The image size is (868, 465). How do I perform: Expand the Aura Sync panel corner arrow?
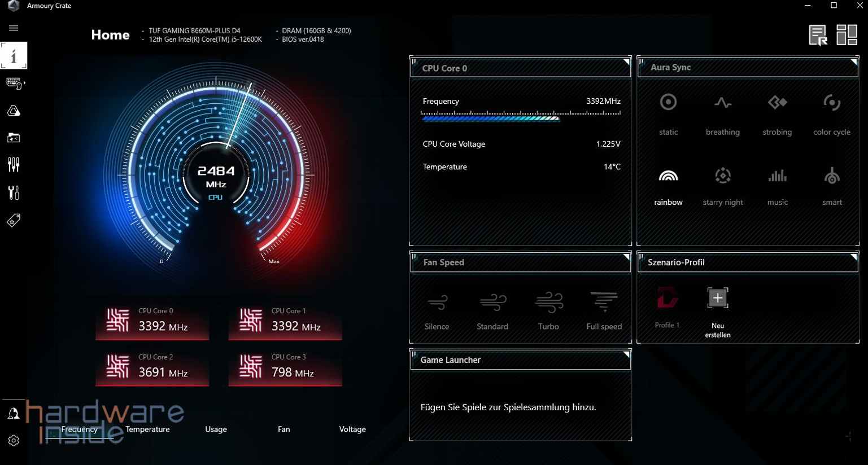pos(853,61)
